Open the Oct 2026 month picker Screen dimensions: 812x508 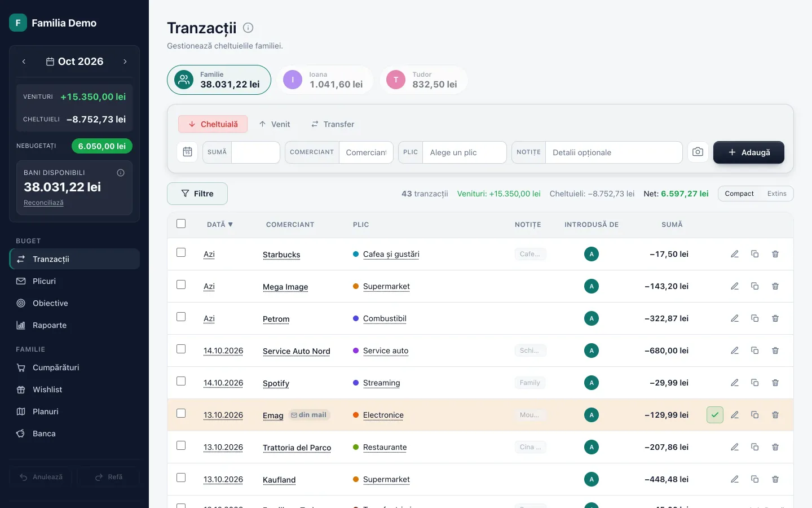[x=74, y=62]
